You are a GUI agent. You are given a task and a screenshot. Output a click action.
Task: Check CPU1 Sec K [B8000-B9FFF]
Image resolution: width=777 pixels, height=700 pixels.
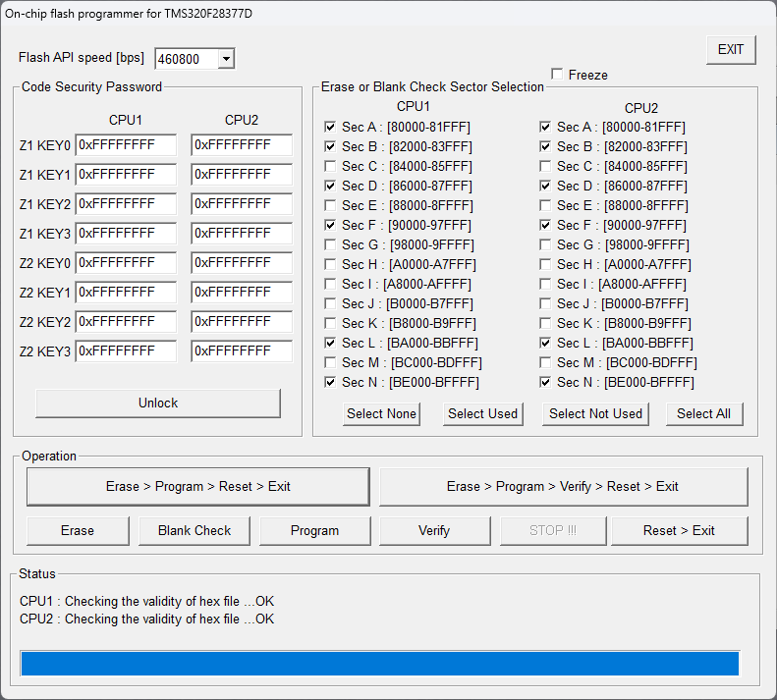point(330,324)
